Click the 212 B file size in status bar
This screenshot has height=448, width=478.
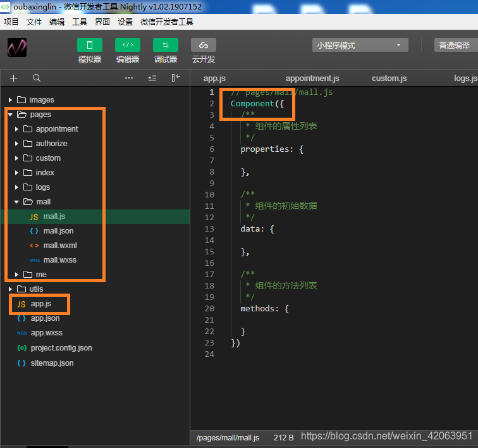tap(283, 438)
